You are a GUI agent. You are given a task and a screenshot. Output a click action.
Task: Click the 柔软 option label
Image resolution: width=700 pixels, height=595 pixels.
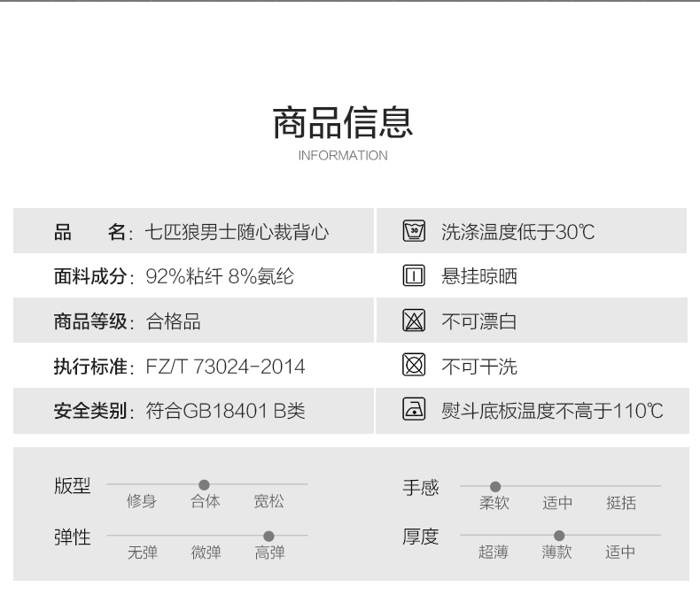(494, 503)
